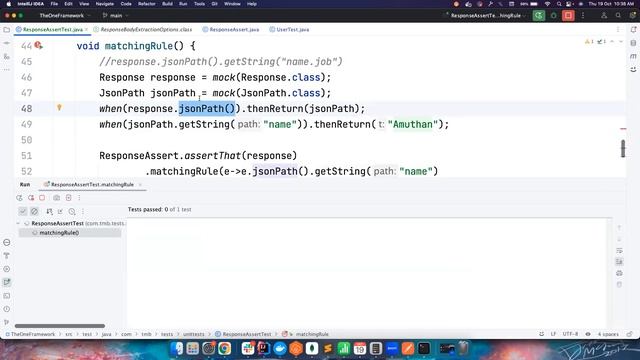Clear the console output with the trash icon
The height and width of the screenshot is (360, 640).
619,284
